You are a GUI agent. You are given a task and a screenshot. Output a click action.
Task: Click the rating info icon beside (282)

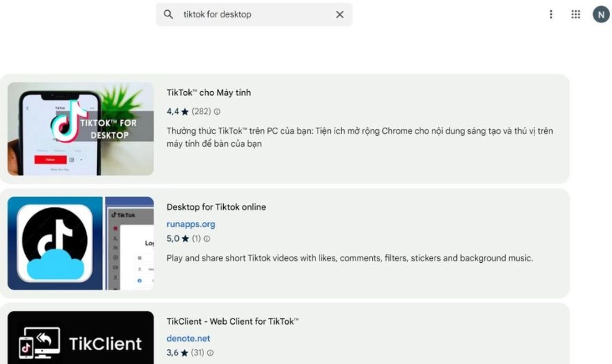(217, 111)
